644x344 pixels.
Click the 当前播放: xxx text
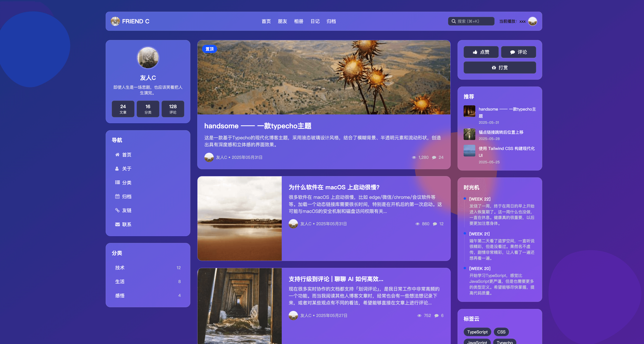512,21
